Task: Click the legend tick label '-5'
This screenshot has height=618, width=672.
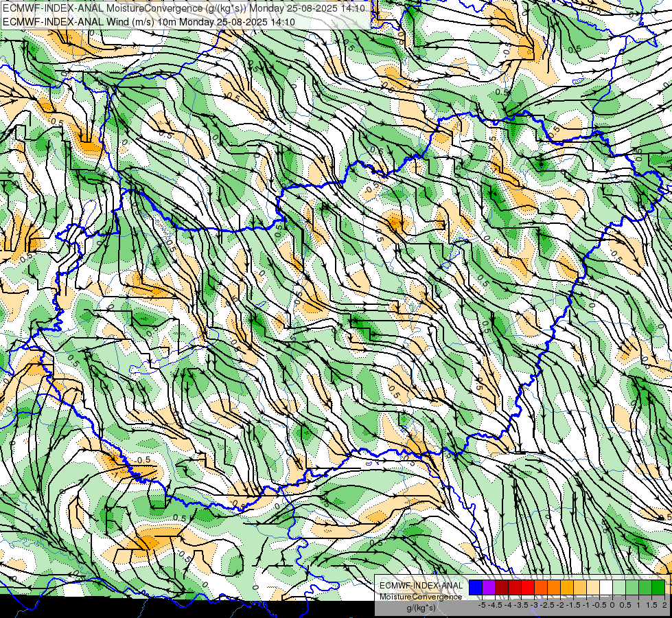Action: (482, 605)
